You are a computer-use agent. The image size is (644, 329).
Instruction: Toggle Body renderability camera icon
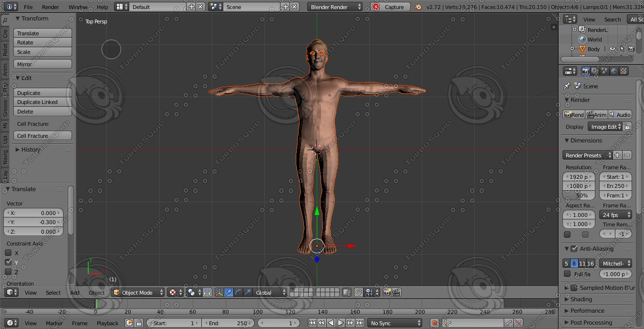point(631,49)
